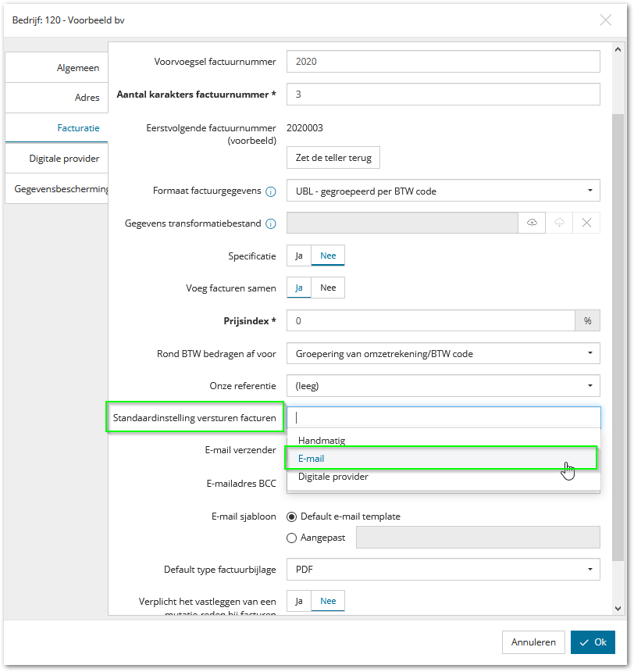Open Default type factuurbijlage dropdown
634x672 pixels.
(443, 569)
